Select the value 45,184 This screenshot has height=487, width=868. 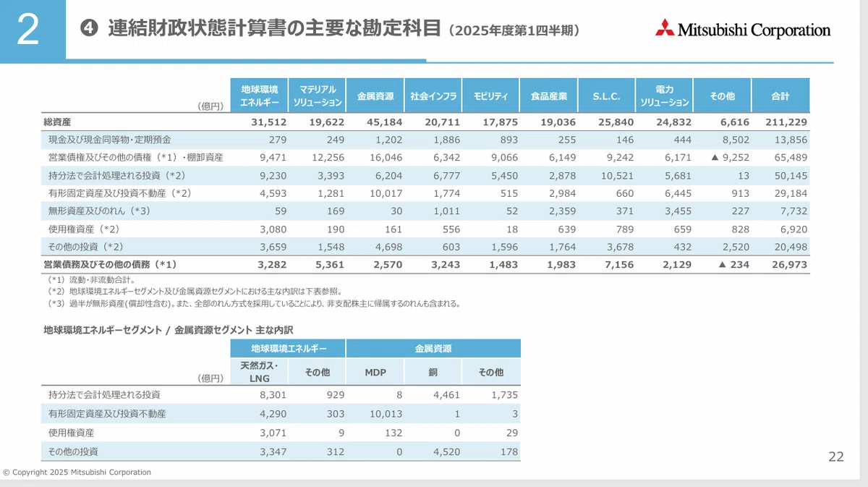point(385,122)
